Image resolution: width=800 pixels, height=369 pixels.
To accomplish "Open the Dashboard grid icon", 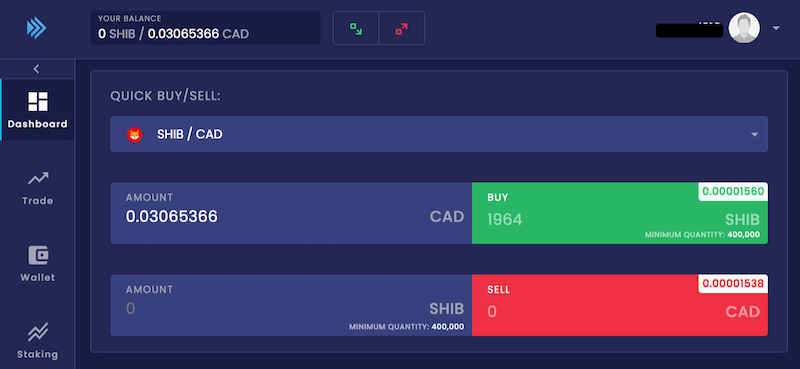I will coord(38,101).
